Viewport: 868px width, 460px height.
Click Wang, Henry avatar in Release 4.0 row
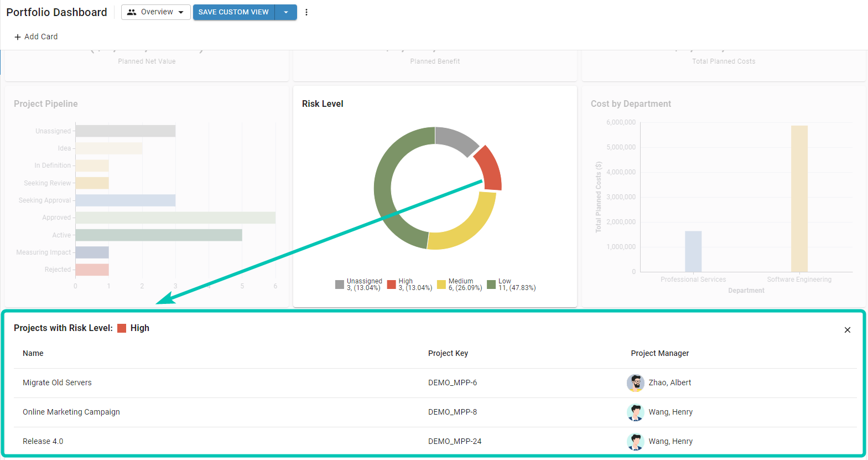click(636, 441)
